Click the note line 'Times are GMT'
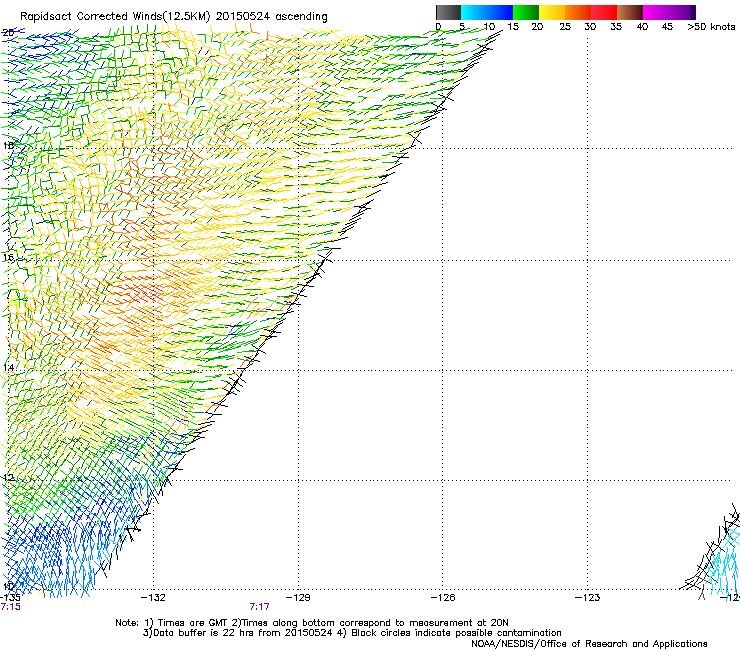This screenshot has height=650, width=740. [x=193, y=623]
